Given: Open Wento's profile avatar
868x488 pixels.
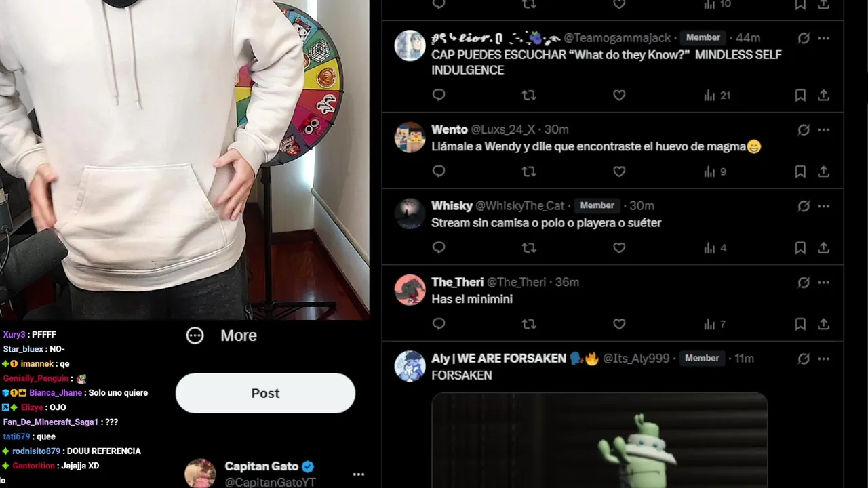Looking at the screenshot, I should 410,138.
